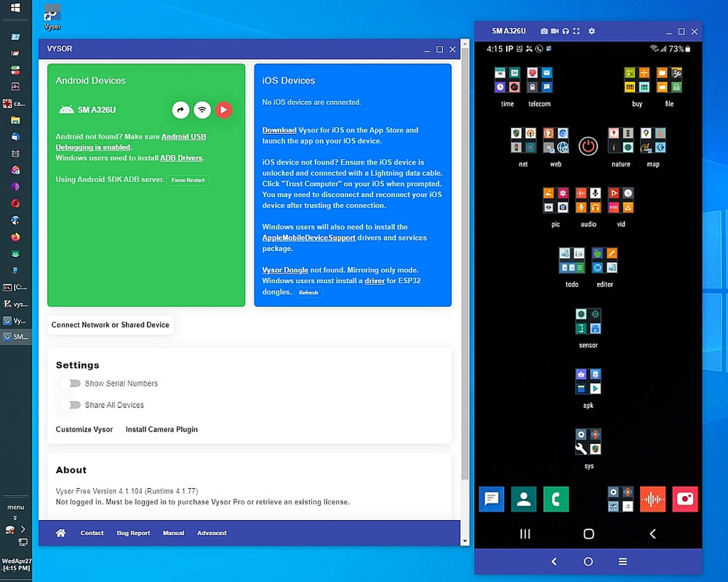
Task: Click the headphones audio icon in SM A326U
Action: tap(566, 31)
